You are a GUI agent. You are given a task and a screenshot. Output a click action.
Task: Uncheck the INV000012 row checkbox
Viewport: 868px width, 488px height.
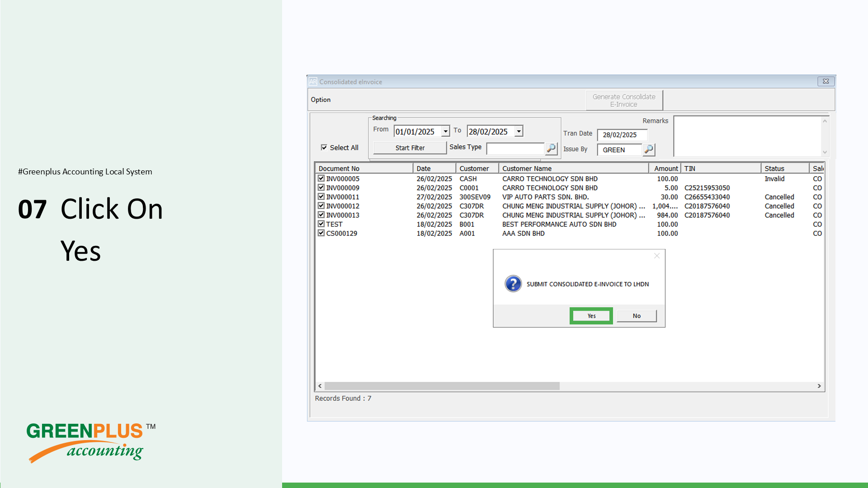pos(321,206)
